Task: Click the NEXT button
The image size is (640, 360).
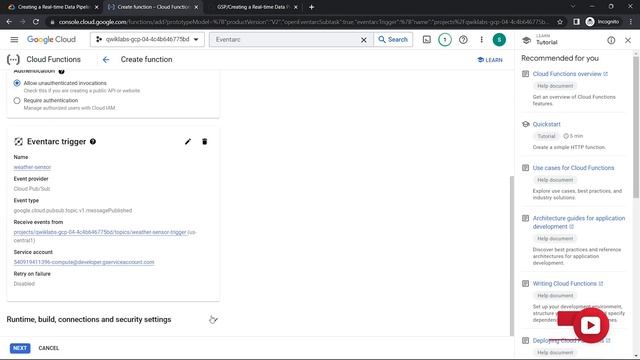Action: pos(20,348)
